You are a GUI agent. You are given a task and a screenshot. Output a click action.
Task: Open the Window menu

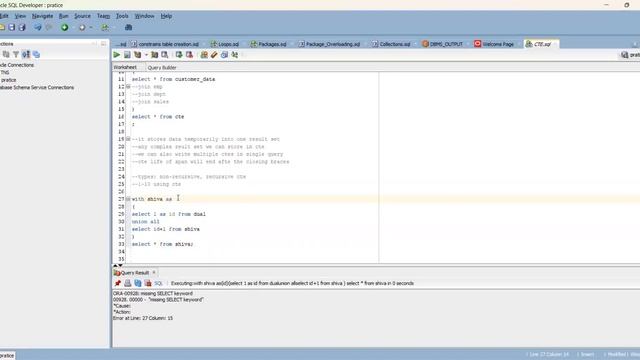coord(144,16)
